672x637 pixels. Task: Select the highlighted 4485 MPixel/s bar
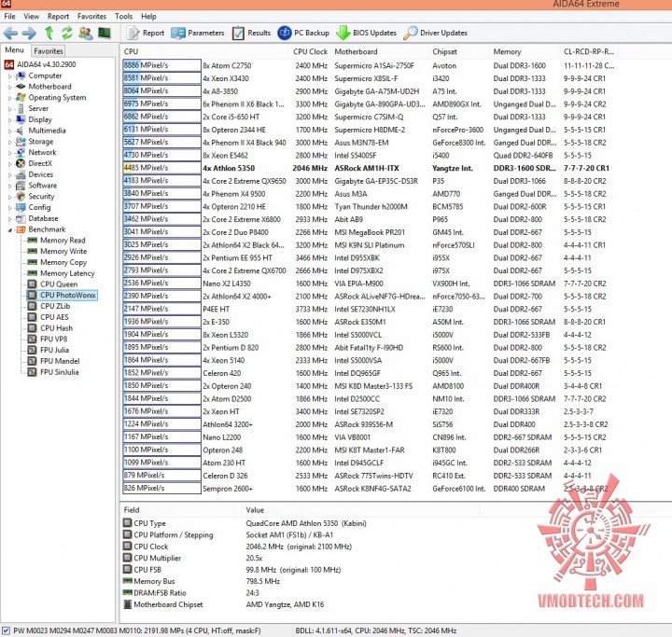pyautogui.click(x=161, y=168)
